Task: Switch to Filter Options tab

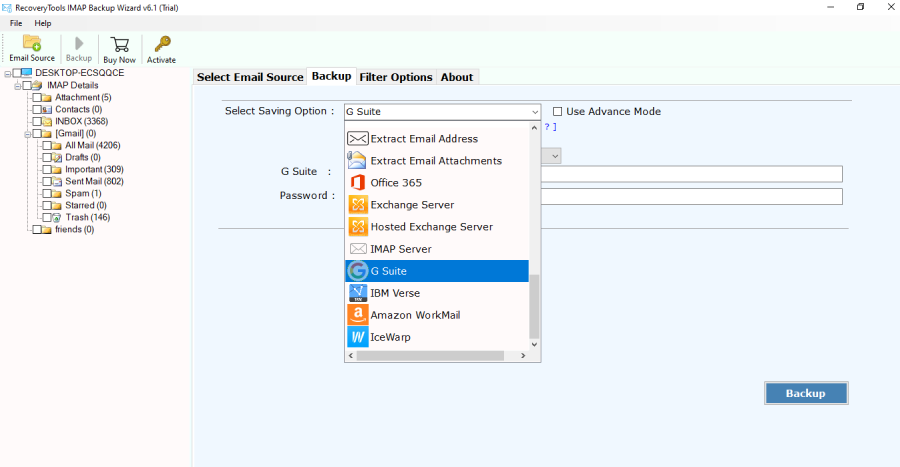Action: [x=396, y=77]
